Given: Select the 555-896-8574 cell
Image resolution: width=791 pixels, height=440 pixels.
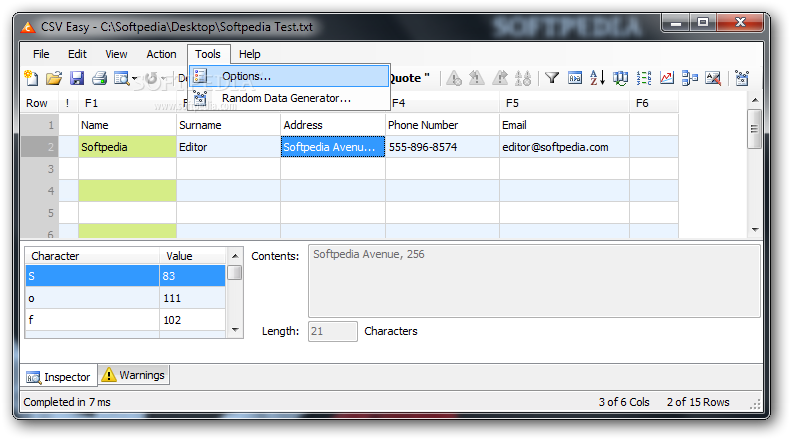Looking at the screenshot, I should click(x=442, y=147).
